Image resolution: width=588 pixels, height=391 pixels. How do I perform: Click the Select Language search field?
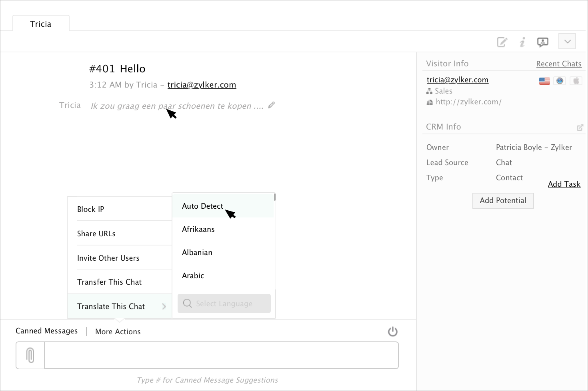(x=224, y=303)
